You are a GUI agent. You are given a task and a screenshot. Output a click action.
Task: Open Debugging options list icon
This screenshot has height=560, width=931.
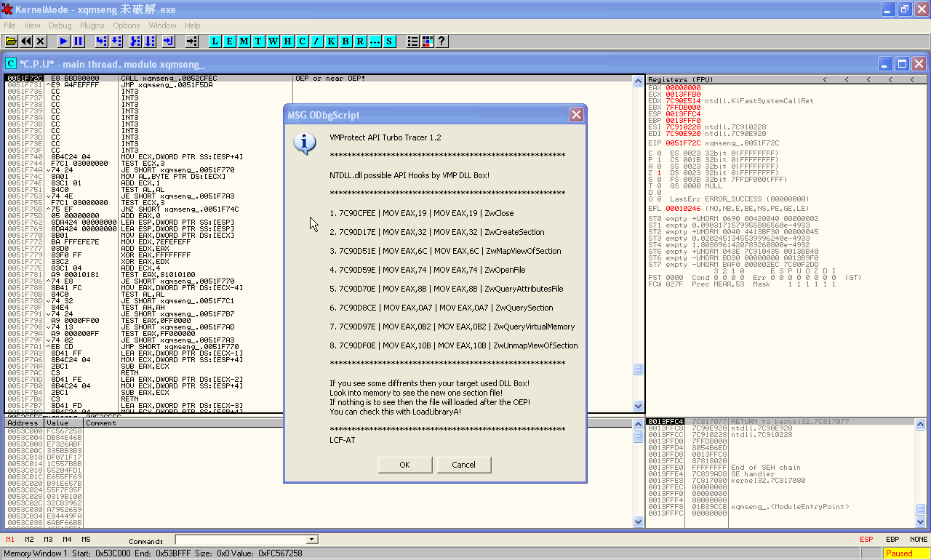[412, 41]
